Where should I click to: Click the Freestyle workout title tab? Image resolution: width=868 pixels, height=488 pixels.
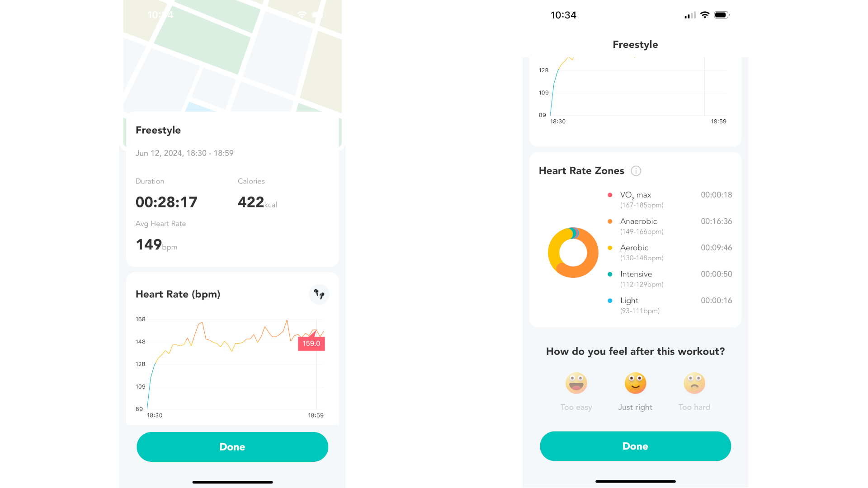pos(157,130)
